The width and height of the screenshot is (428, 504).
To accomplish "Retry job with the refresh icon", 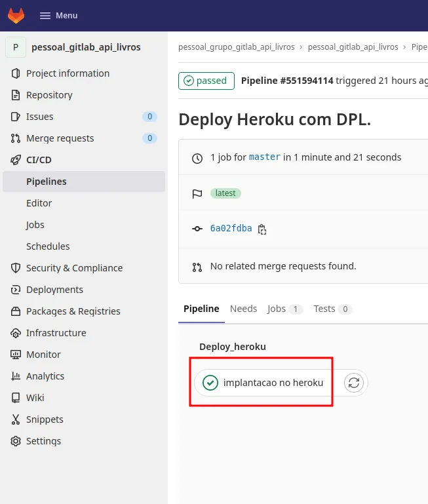I will pos(354,383).
